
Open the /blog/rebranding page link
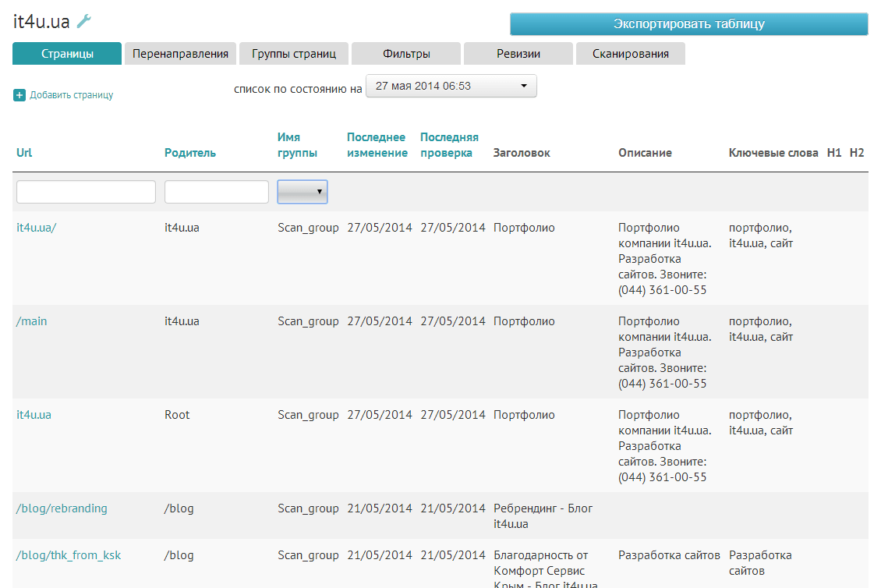pos(62,508)
